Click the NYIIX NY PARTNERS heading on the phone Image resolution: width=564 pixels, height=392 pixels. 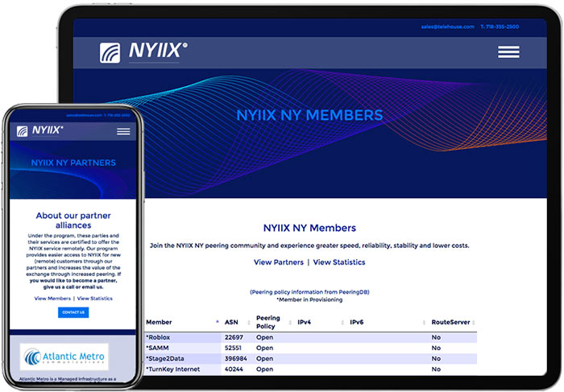(x=73, y=163)
